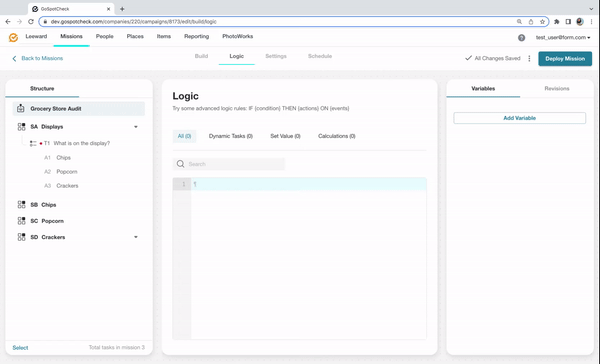The height and width of the screenshot is (364, 600).
Task: Click the Grocery Store Audit mission icon
Action: click(21, 109)
